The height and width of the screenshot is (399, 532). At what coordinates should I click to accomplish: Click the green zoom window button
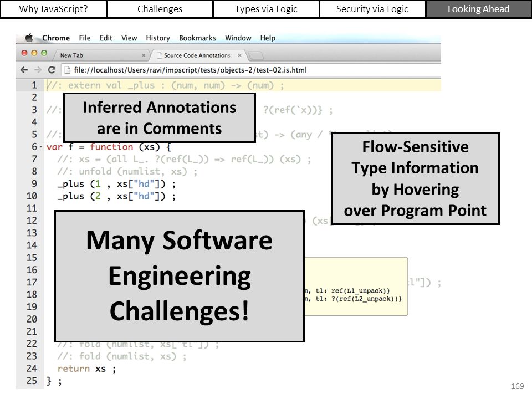pos(44,53)
